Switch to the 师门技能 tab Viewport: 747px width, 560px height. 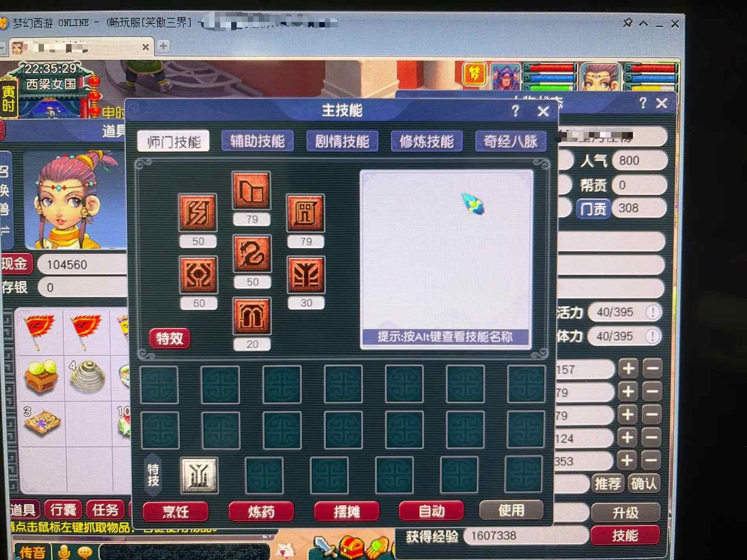[x=174, y=141]
